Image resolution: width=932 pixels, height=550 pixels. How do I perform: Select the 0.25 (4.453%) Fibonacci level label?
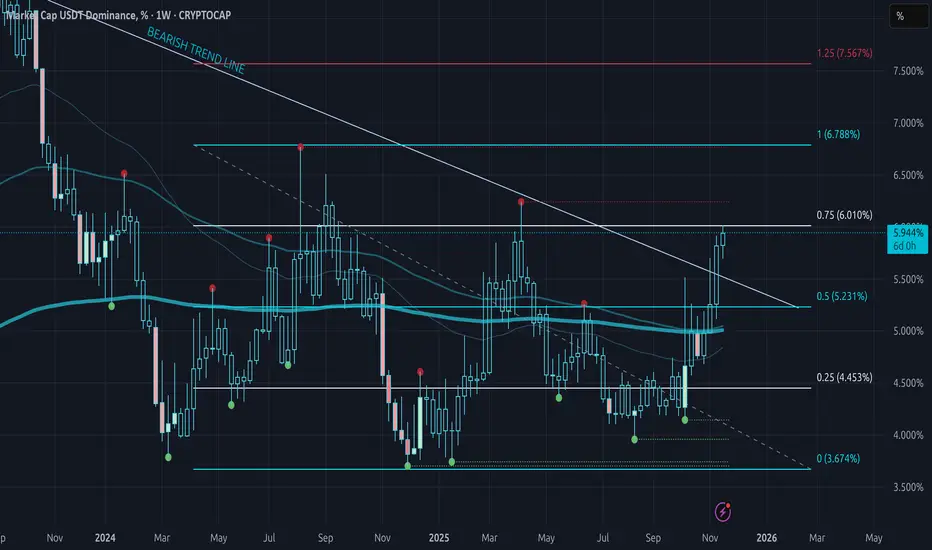845,377
